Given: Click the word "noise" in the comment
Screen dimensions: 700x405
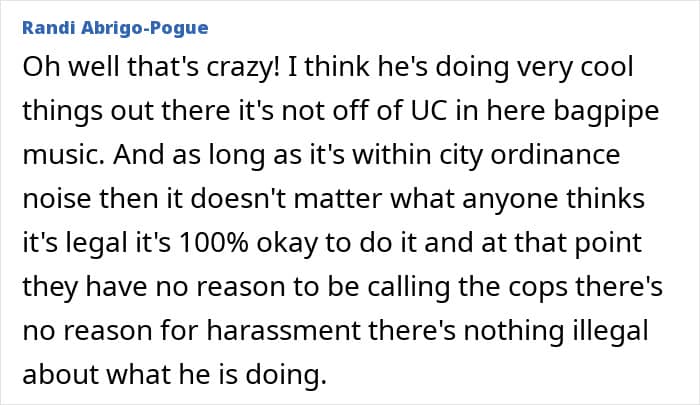Looking at the screenshot, I should (x=57, y=199).
